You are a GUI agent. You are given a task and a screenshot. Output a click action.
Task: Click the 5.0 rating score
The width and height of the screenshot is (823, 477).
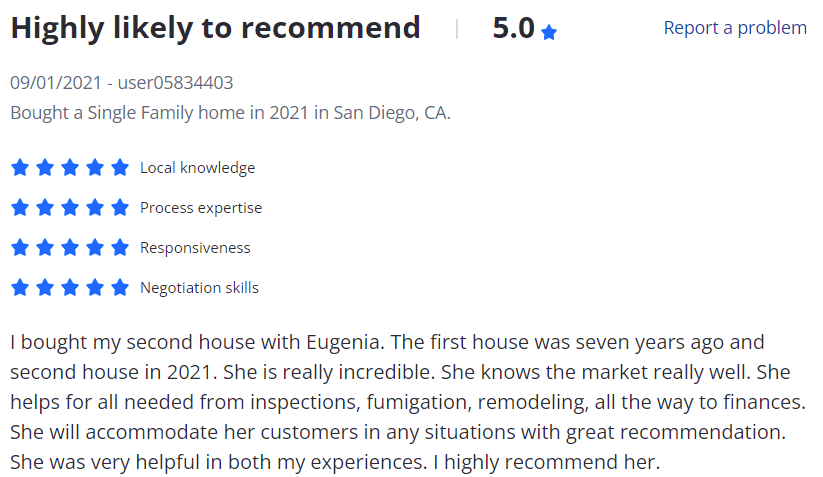513,28
